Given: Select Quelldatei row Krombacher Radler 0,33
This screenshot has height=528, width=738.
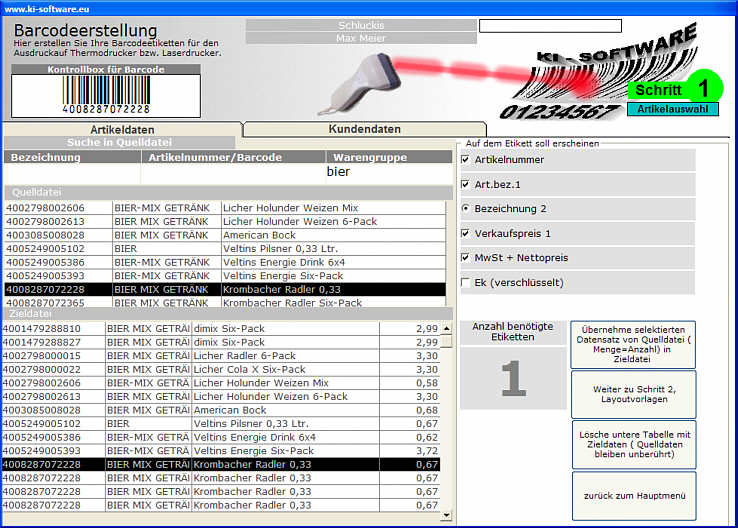Looking at the screenshot, I should click(x=225, y=289).
